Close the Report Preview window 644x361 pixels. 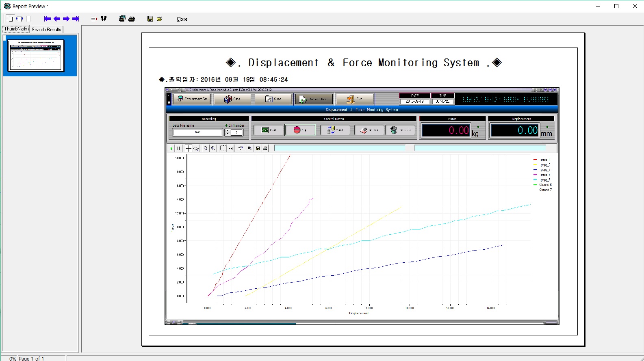[x=635, y=6]
